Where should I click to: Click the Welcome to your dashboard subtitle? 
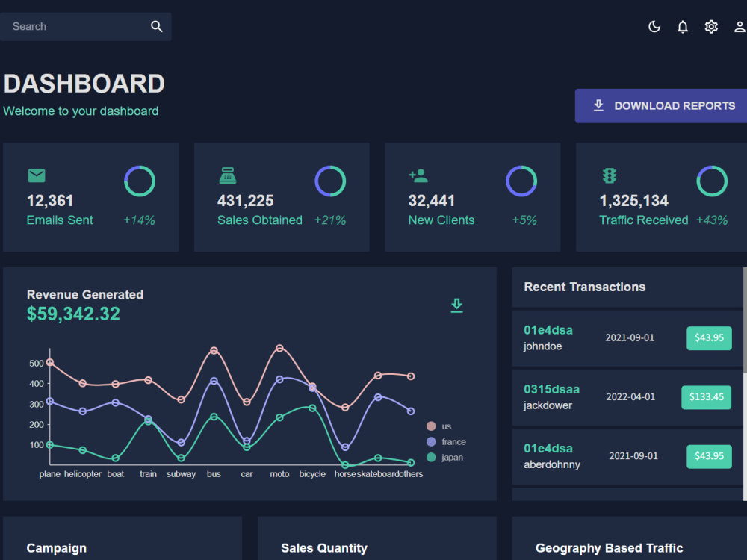point(81,111)
